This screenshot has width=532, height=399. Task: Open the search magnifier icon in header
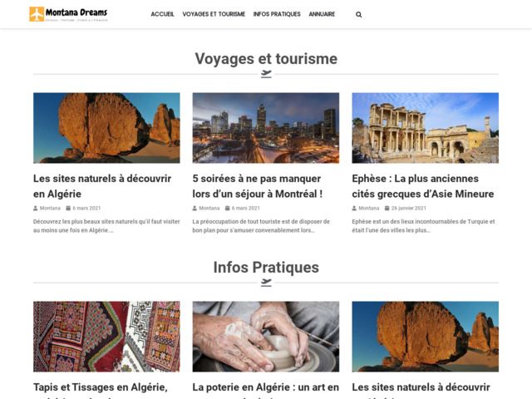pyautogui.click(x=358, y=15)
